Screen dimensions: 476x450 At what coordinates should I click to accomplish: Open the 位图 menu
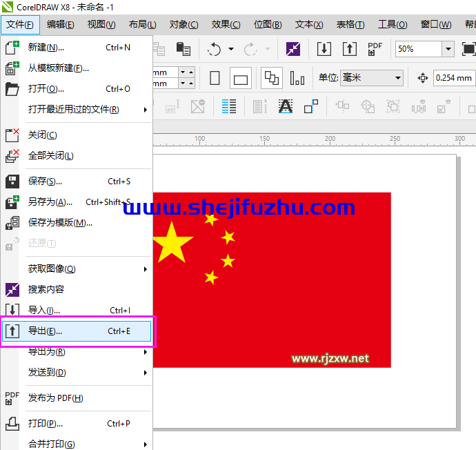click(268, 25)
